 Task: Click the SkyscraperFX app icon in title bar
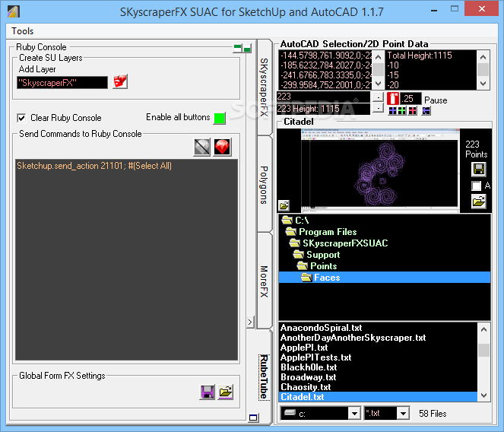coord(14,11)
